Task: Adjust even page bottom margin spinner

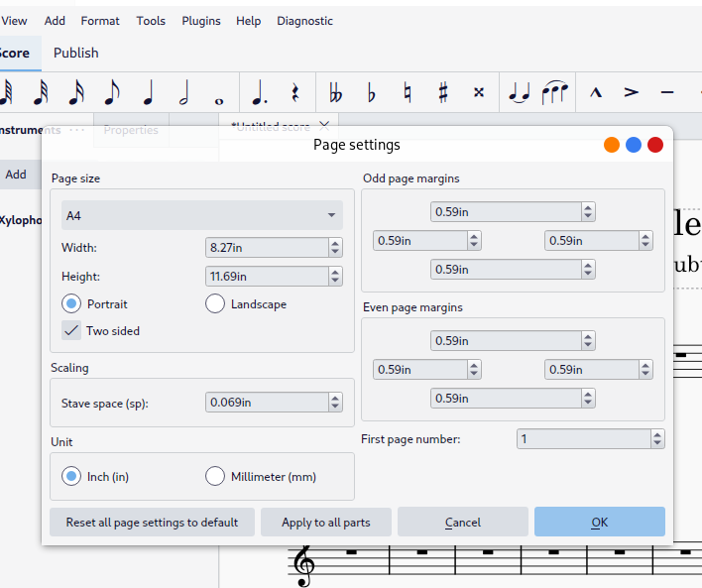Action: click(x=588, y=399)
